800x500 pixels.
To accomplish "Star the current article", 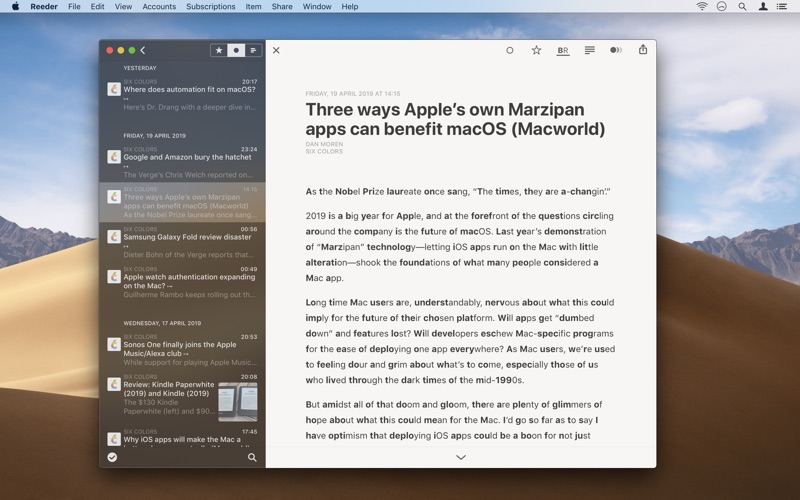I will click(x=536, y=50).
